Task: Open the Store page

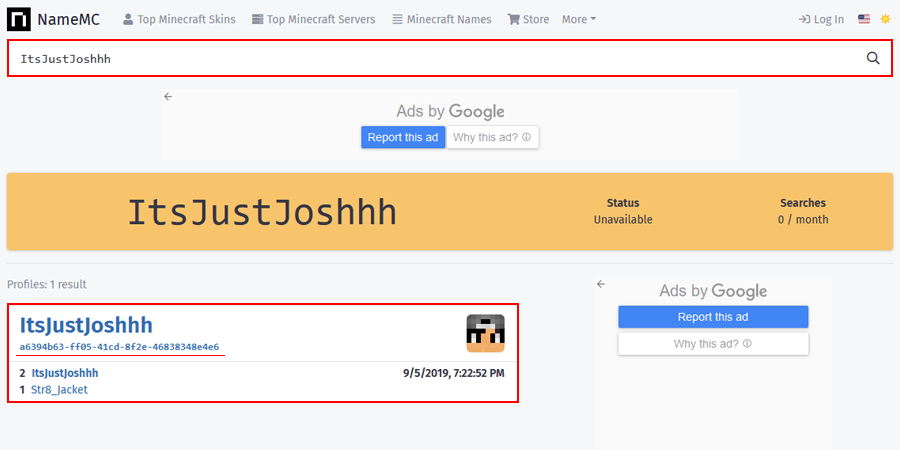Action: pos(528,20)
